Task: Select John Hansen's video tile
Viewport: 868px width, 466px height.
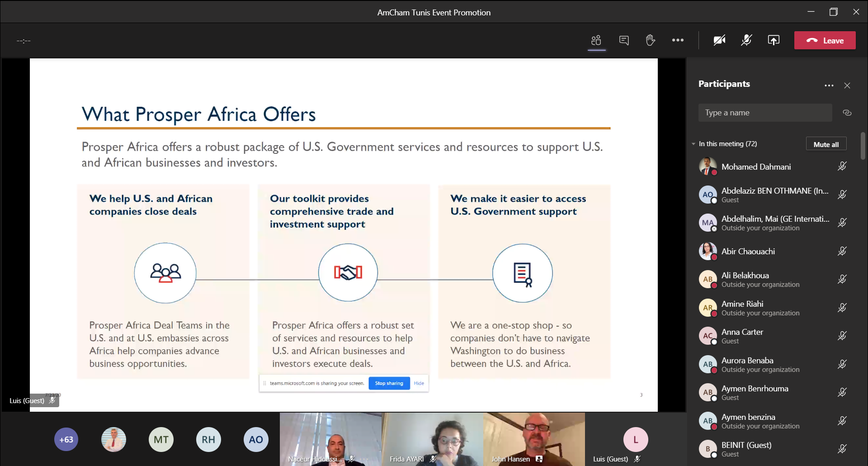Action: pos(534,439)
